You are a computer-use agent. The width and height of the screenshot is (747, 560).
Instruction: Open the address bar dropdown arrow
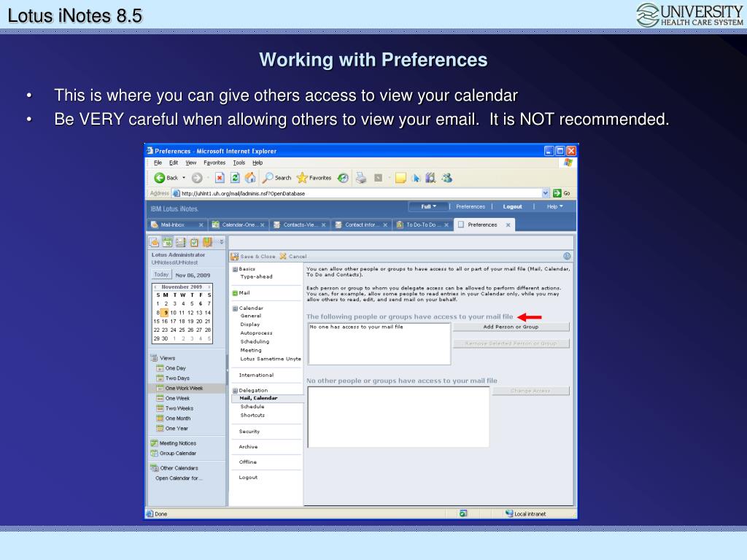pos(546,193)
